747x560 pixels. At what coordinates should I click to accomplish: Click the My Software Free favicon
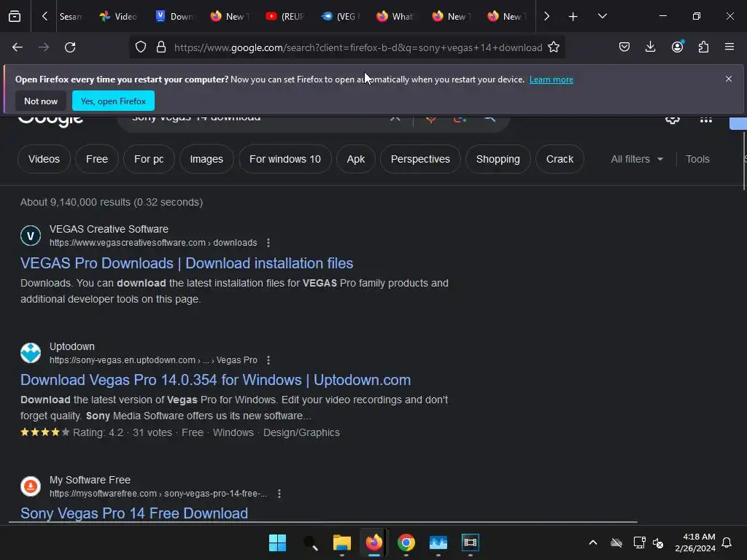pos(31,486)
